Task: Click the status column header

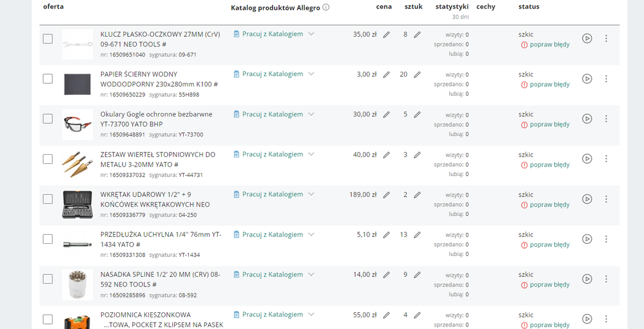Action: 529,7
